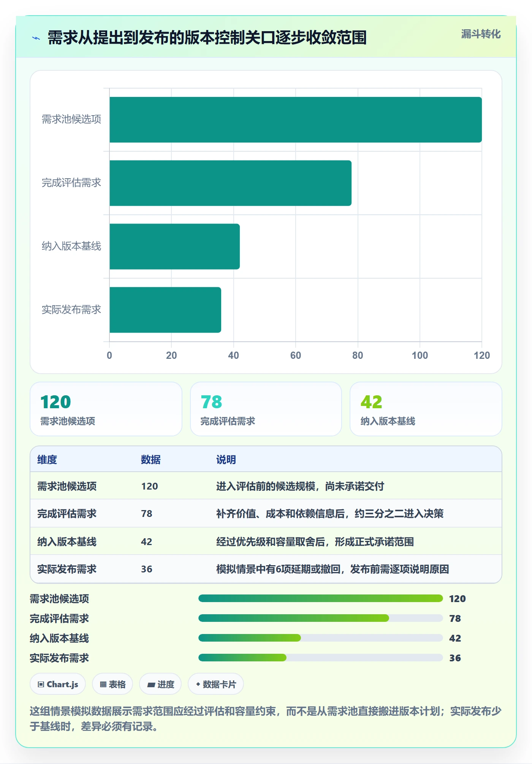Image resolution: width=532 pixels, height=764 pixels.
Task: Click the x-axis tick label 100
Action: tap(420, 355)
